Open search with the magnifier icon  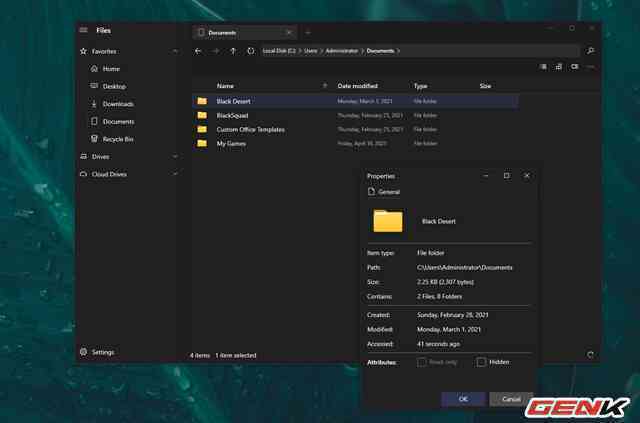(x=590, y=51)
